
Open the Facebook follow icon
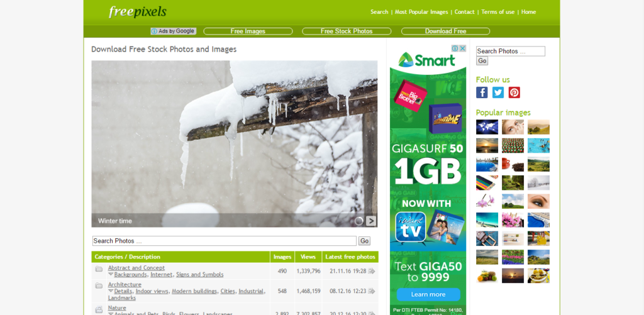point(482,92)
